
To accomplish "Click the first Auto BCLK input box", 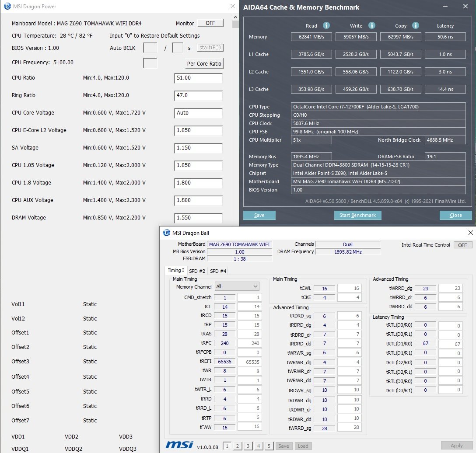I will click(150, 48).
